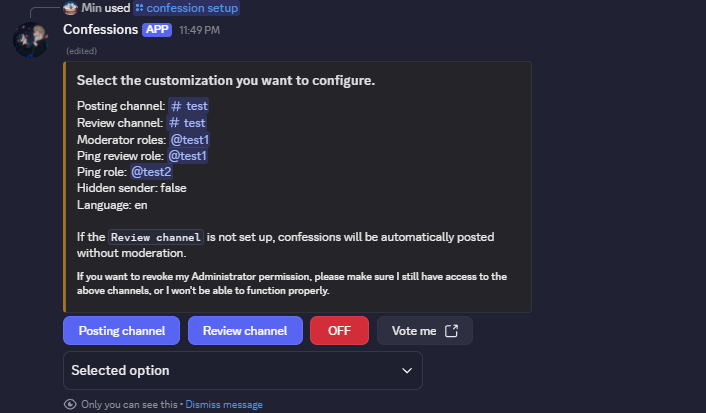Click the eye icon beside visibility notice

coord(69,405)
